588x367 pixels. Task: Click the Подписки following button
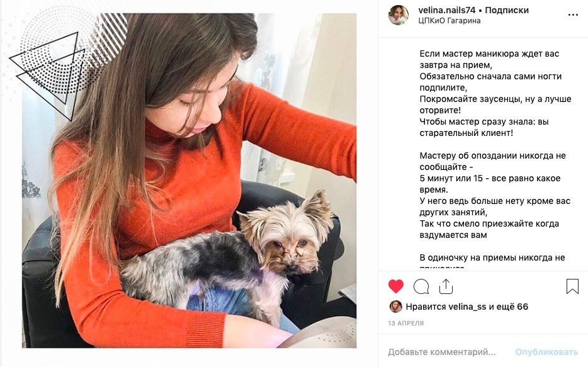(x=507, y=10)
